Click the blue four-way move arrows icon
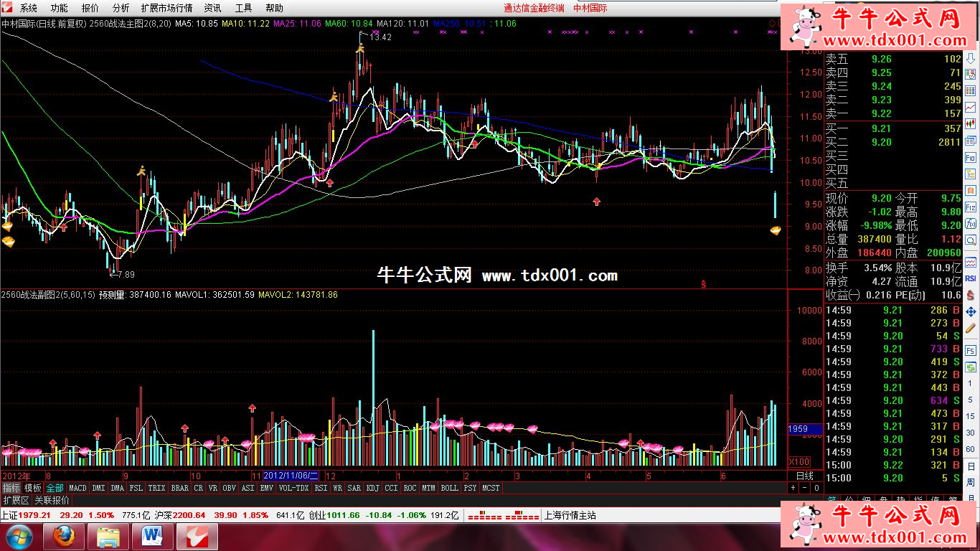The image size is (980, 551). [x=971, y=311]
